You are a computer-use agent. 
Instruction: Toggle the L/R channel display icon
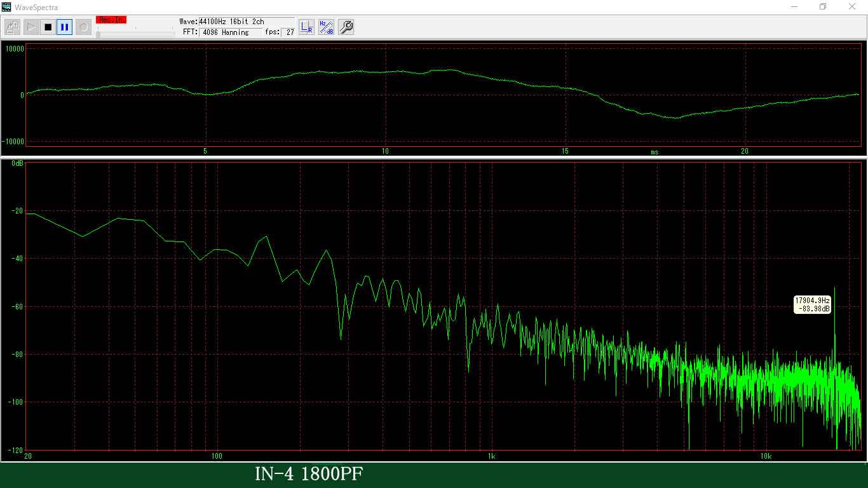[x=307, y=27]
